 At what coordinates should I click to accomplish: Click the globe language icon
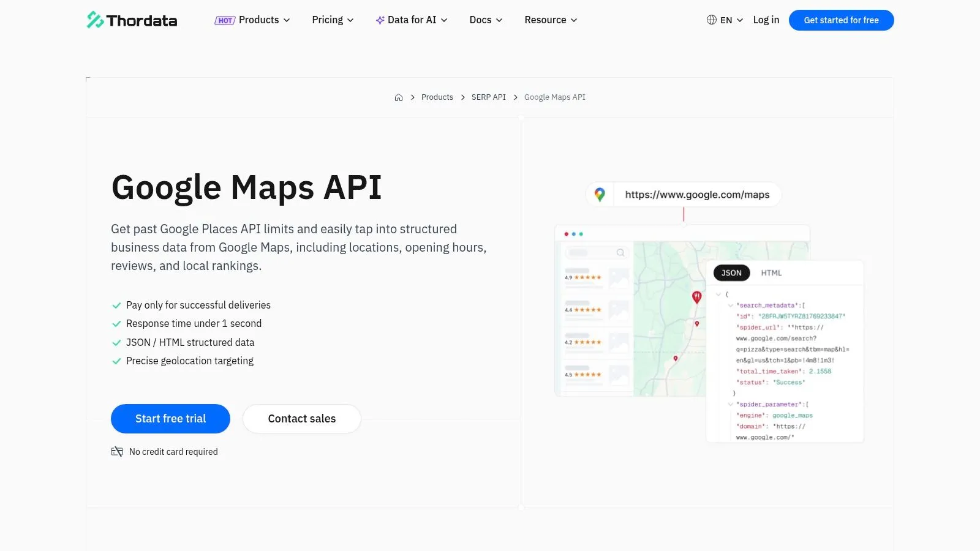coord(711,20)
